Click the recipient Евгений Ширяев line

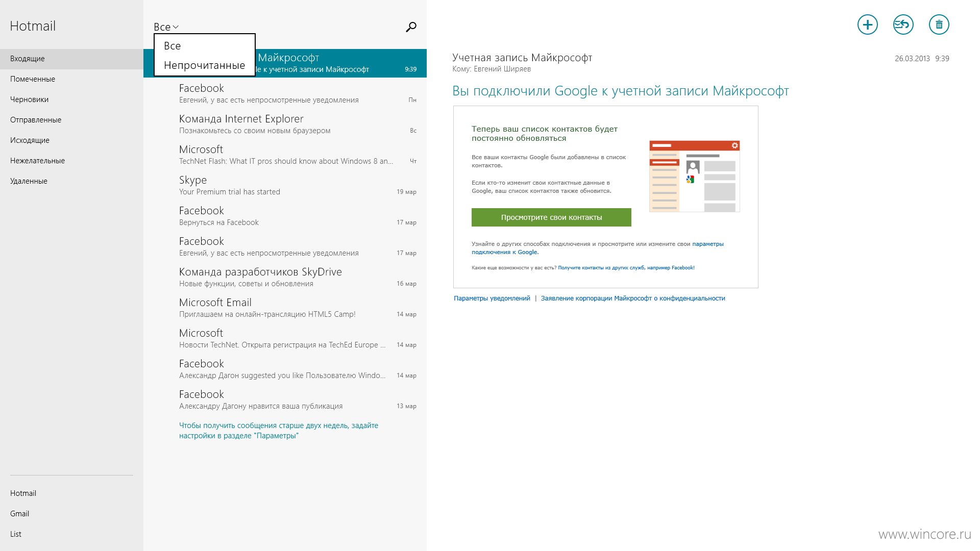[492, 69]
